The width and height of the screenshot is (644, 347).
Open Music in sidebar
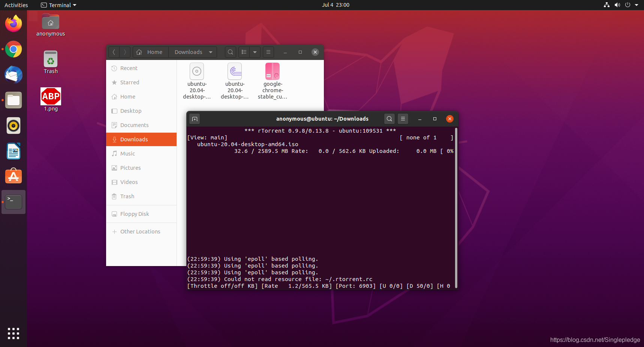tap(141, 154)
